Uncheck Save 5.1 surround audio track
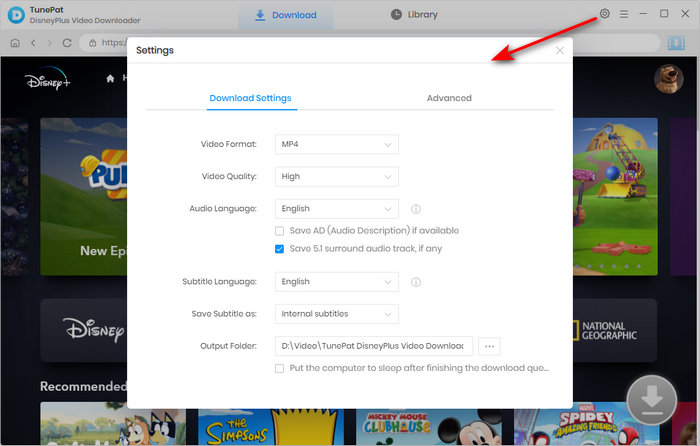This screenshot has height=446, width=700. (x=279, y=249)
